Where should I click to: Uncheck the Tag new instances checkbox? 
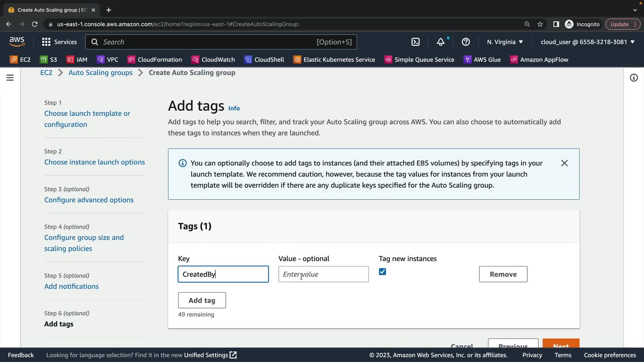tap(382, 272)
